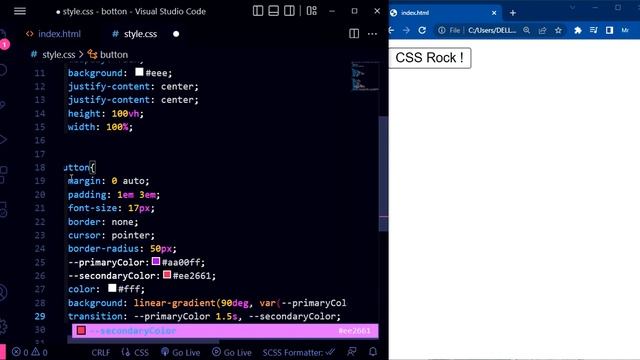Select the index.html browser tab

[445, 13]
